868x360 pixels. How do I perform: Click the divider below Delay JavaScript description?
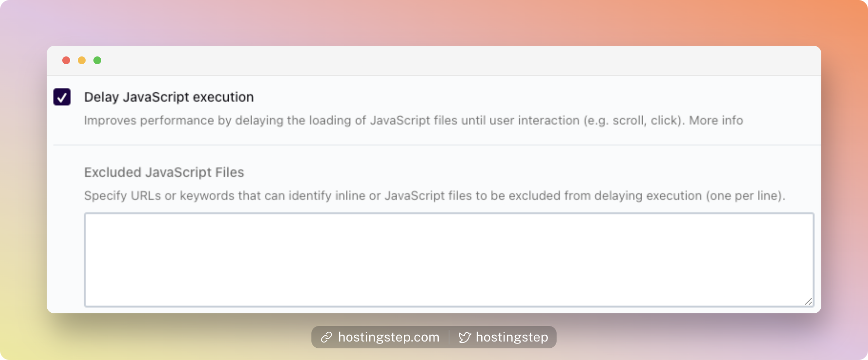(x=437, y=145)
